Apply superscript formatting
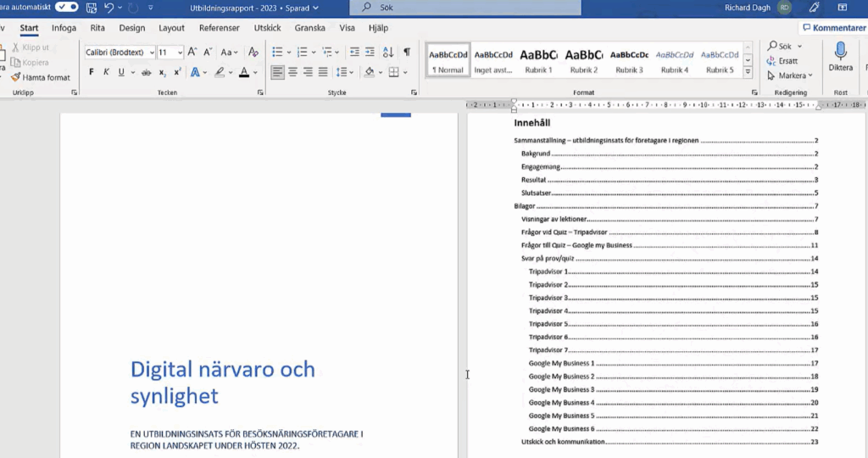Viewport: 868px width, 458px height. point(177,72)
